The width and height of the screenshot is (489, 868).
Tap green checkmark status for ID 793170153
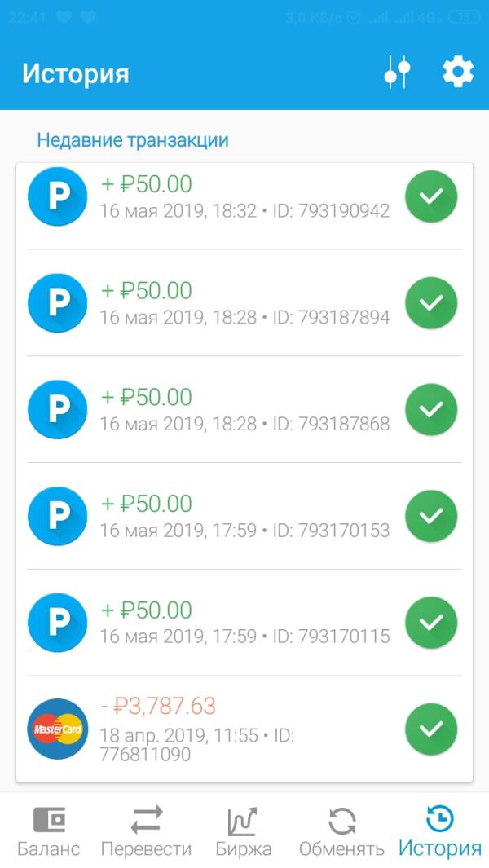[x=431, y=516]
